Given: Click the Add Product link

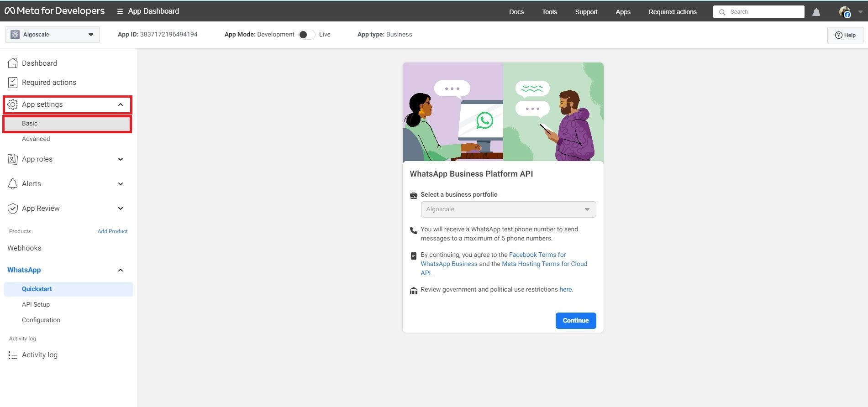Looking at the screenshot, I should pyautogui.click(x=112, y=231).
